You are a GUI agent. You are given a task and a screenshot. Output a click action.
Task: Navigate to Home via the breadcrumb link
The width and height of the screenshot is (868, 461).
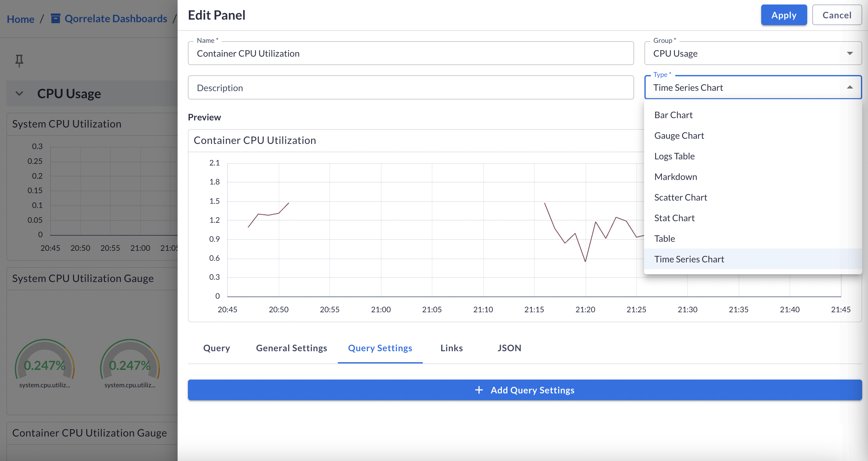tap(20, 19)
